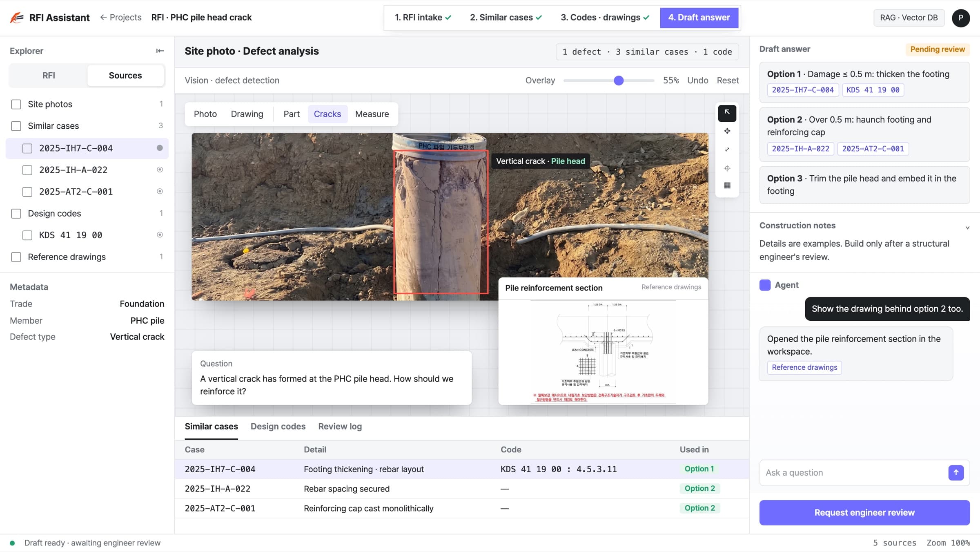Screen dimensions: 980x552
Task: Select the diagonal resize measure tool
Action: (x=727, y=150)
